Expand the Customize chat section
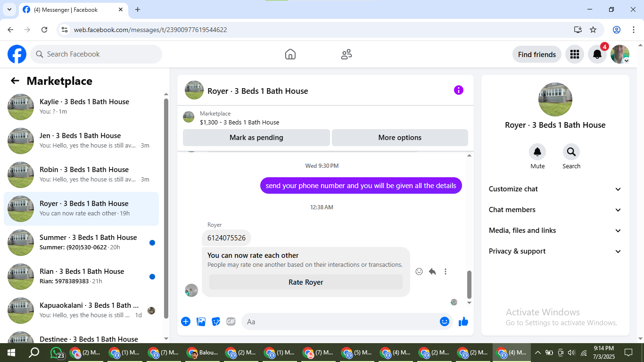The height and width of the screenshot is (362, 644). click(555, 189)
